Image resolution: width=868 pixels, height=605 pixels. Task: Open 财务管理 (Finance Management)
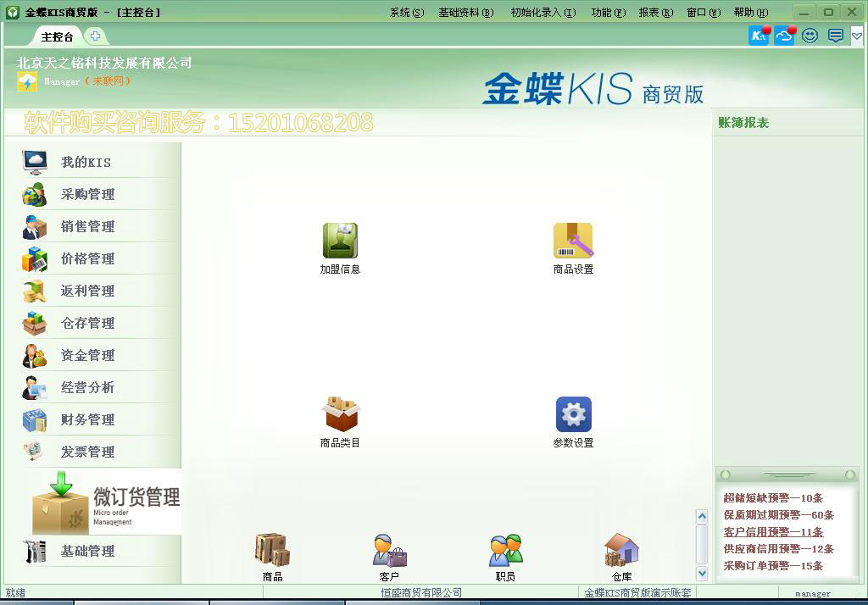click(x=76, y=419)
